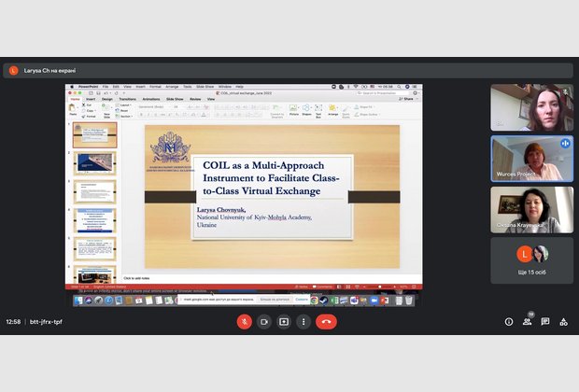Open the Meet activities panel
The image size is (579, 392).
563,322
